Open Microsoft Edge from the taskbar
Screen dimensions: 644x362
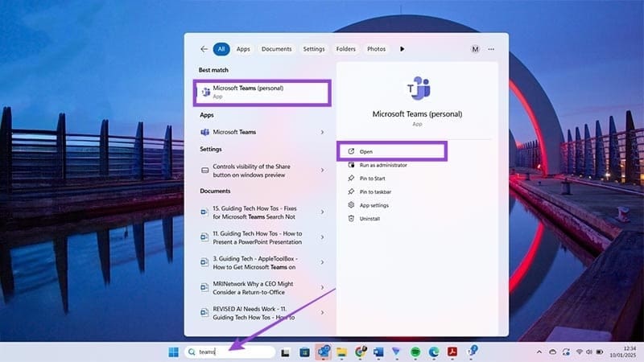[434, 352]
